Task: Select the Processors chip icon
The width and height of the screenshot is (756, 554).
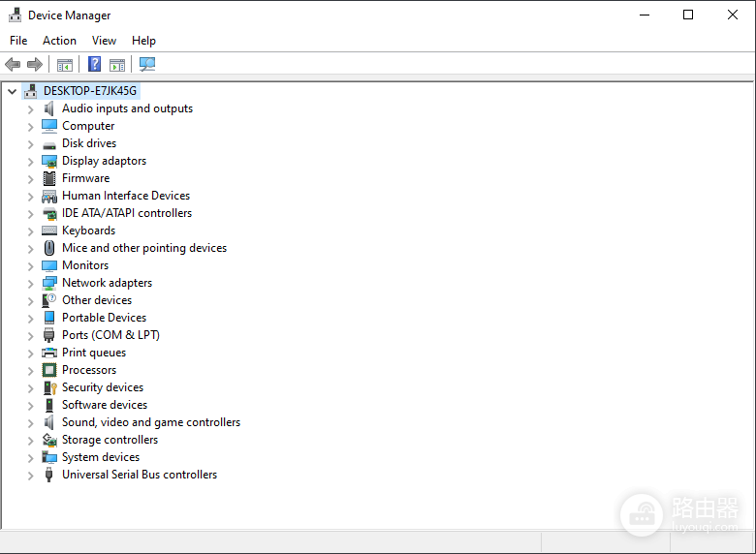Action: click(49, 370)
